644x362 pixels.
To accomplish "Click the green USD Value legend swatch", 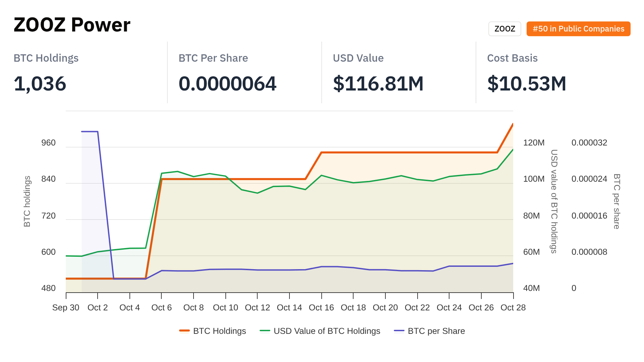I will (265, 331).
